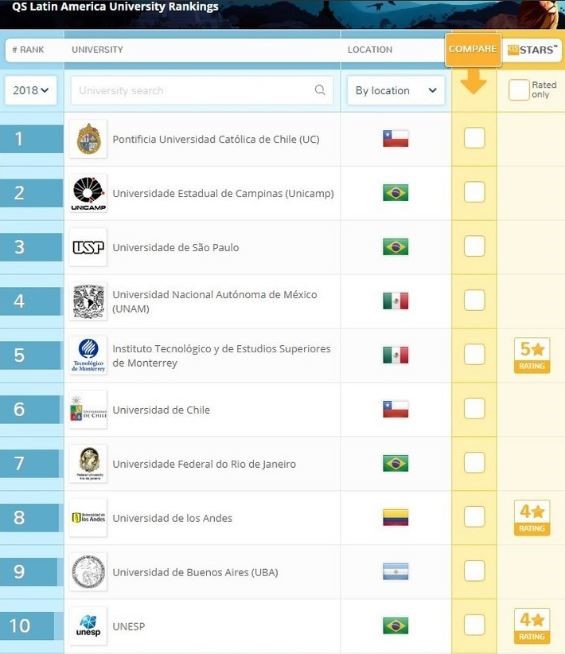Click the unesp logo icon
The height and width of the screenshot is (654, 565).
coord(88,626)
